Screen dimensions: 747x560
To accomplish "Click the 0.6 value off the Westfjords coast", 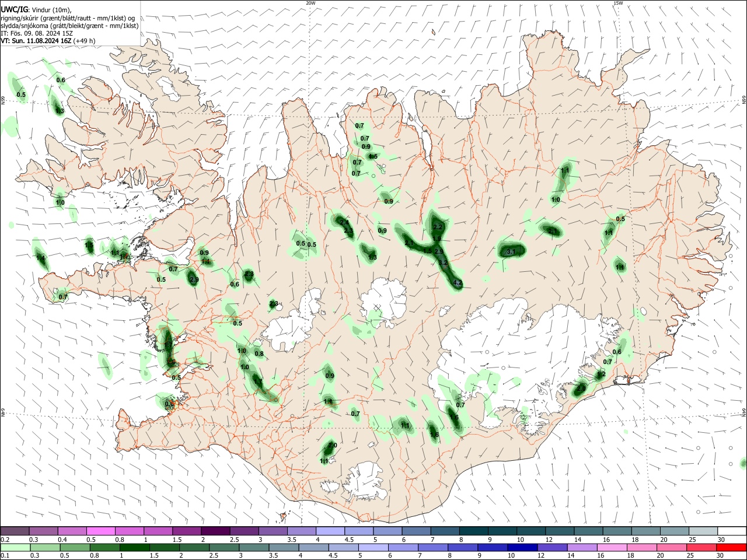I will 61,80.
